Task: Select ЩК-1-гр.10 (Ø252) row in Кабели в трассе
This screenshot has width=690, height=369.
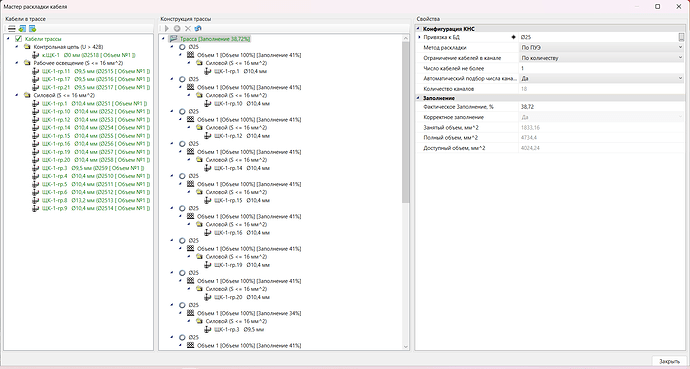Action: 95,111
